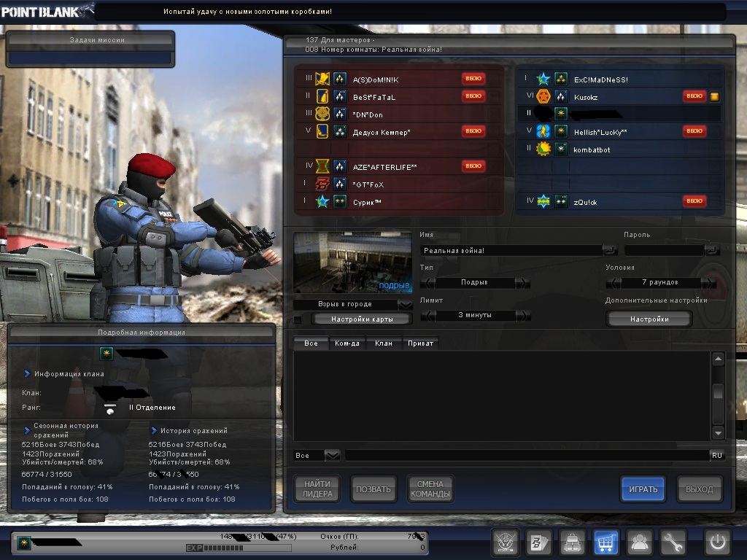
Task: Switch to the Клан chat tab
Action: [x=384, y=343]
